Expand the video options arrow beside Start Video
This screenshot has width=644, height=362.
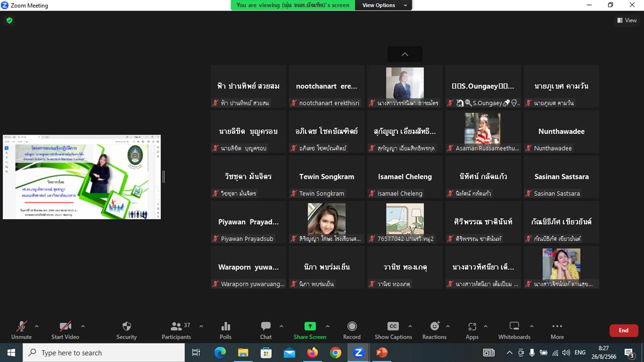pos(83,326)
